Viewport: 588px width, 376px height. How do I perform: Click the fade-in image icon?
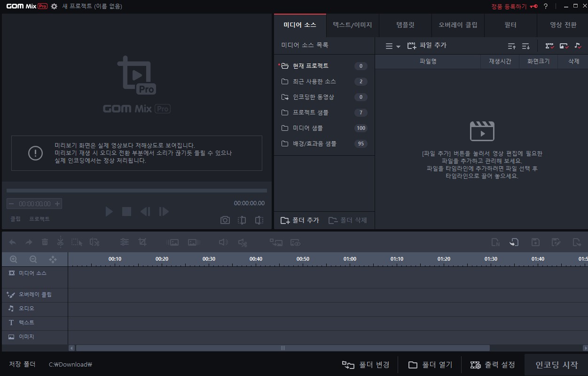[172, 242]
